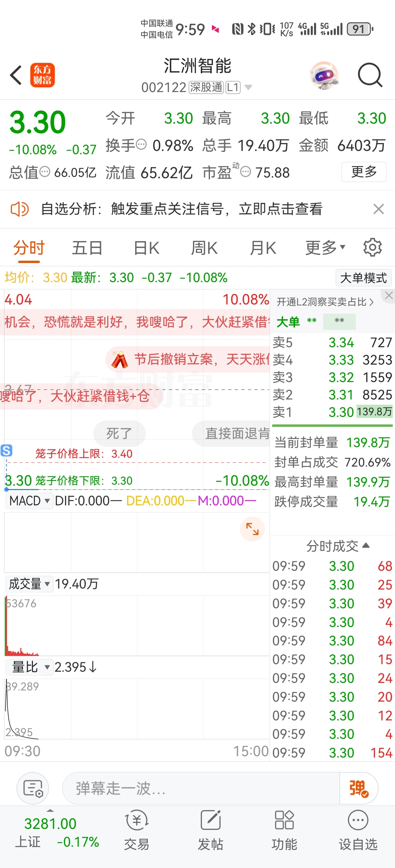Tap the Bluetooth status icon
This screenshot has height=868, width=395.
point(251,29)
